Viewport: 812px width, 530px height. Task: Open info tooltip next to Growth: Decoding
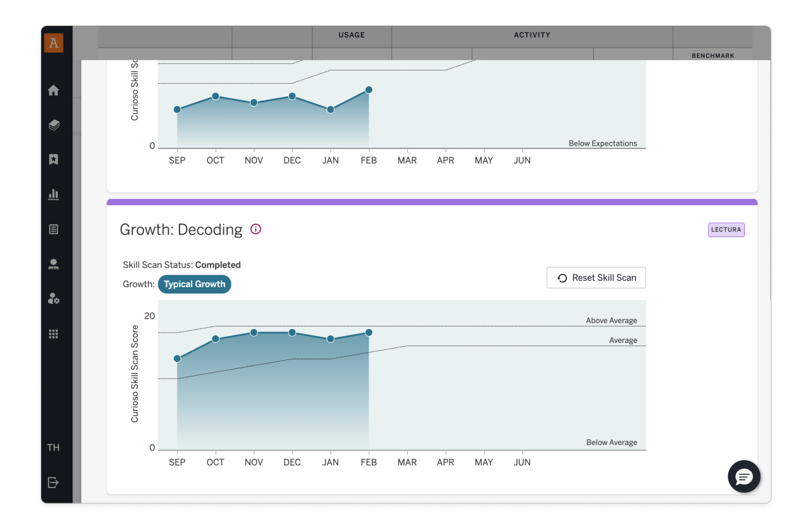[256, 229]
